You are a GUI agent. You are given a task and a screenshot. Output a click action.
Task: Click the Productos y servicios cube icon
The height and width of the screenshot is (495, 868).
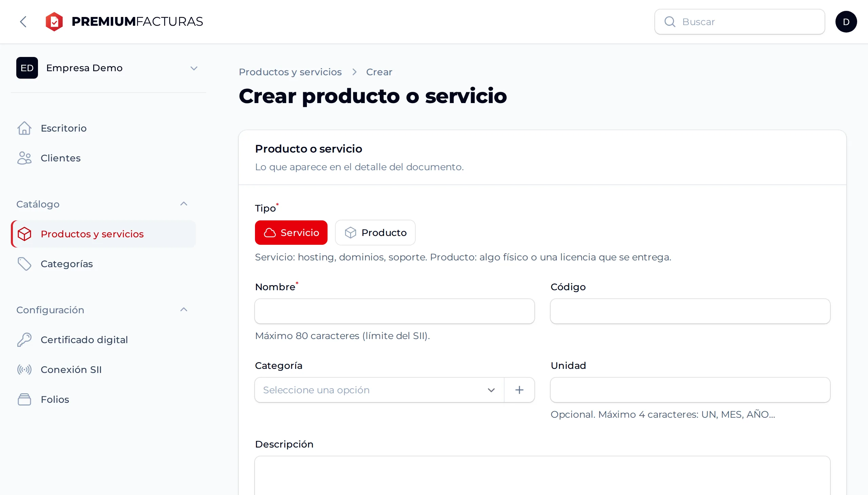[x=24, y=234]
